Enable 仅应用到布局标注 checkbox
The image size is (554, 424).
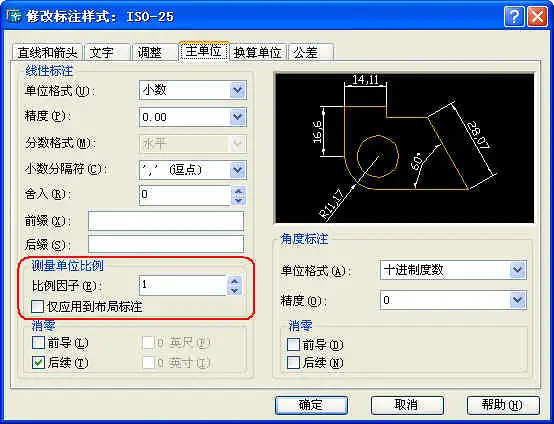pyautogui.click(x=37, y=307)
